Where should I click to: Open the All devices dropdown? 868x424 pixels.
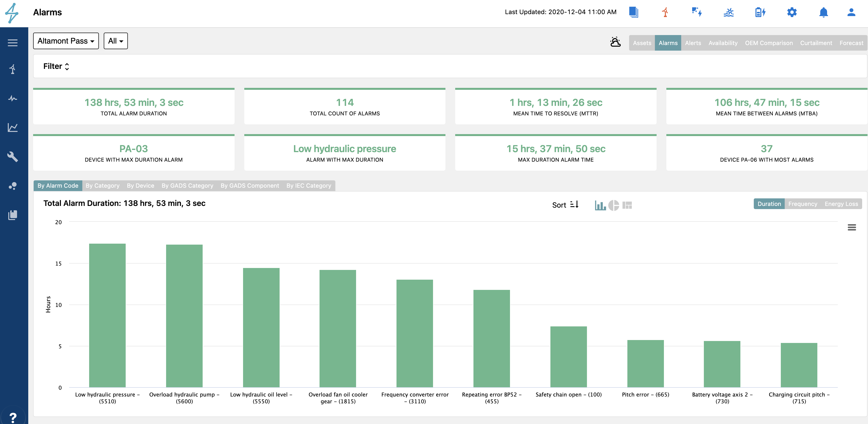click(116, 41)
